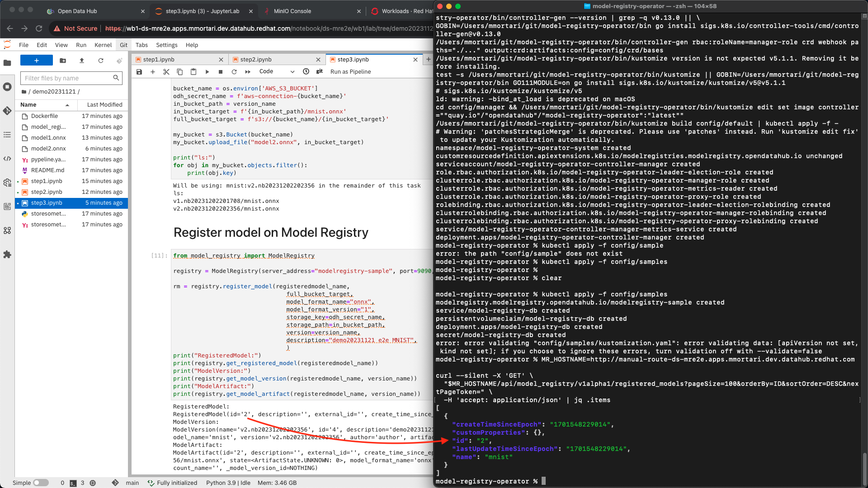Save the notebook with the floppy disk icon
The height and width of the screenshot is (488, 868).
[139, 72]
